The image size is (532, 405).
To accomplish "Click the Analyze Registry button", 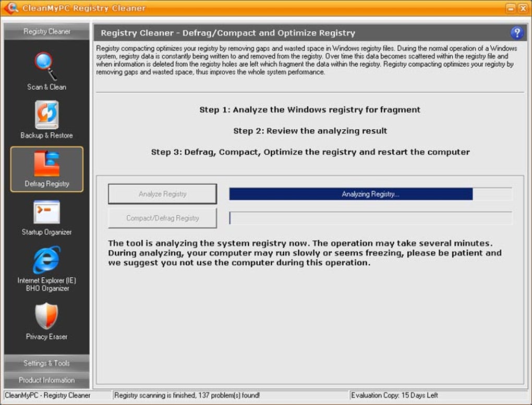I will 163,194.
